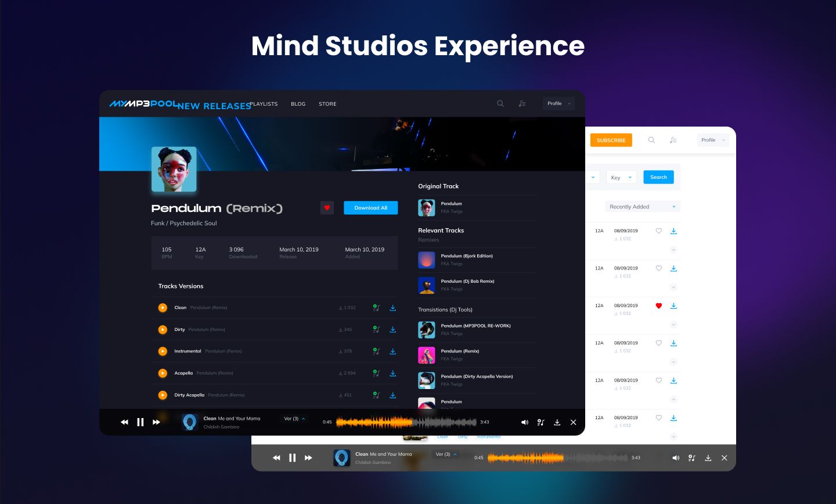Screen dimensions: 836x504
Task: Skip forward in the dark window player
Action: coord(156,422)
